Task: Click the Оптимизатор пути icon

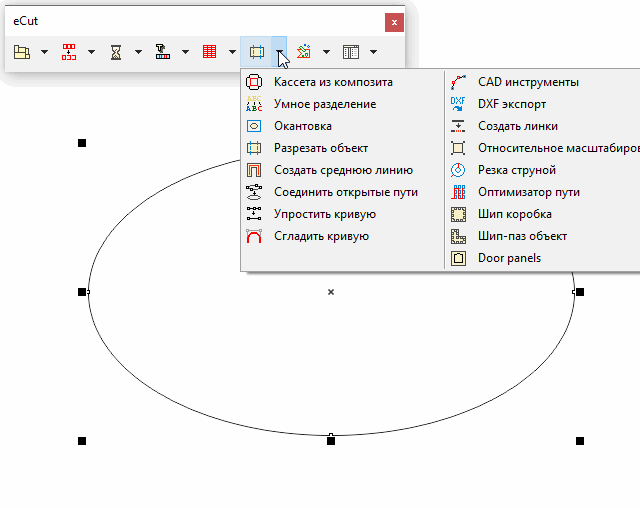Action: click(x=458, y=192)
